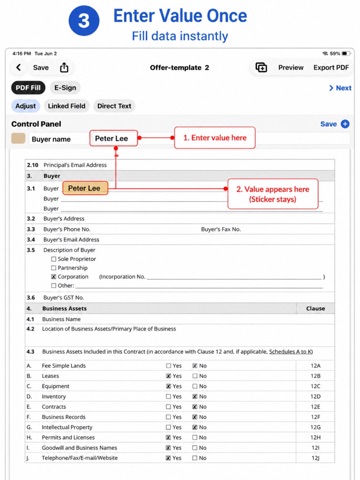The height and width of the screenshot is (480, 360).
Task: Check Yes for Fee Simple Lands
Action: pyautogui.click(x=168, y=366)
